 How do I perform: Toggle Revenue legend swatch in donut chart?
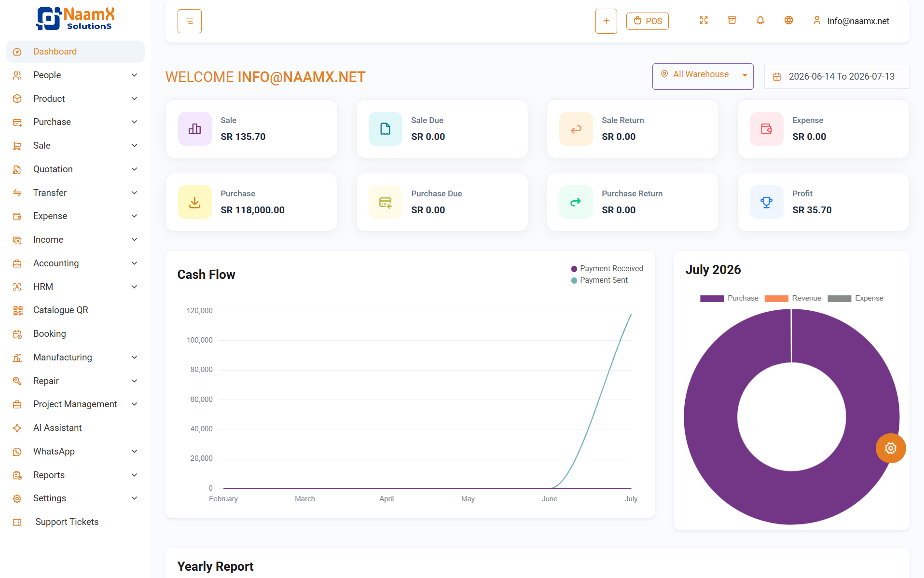[x=776, y=298]
